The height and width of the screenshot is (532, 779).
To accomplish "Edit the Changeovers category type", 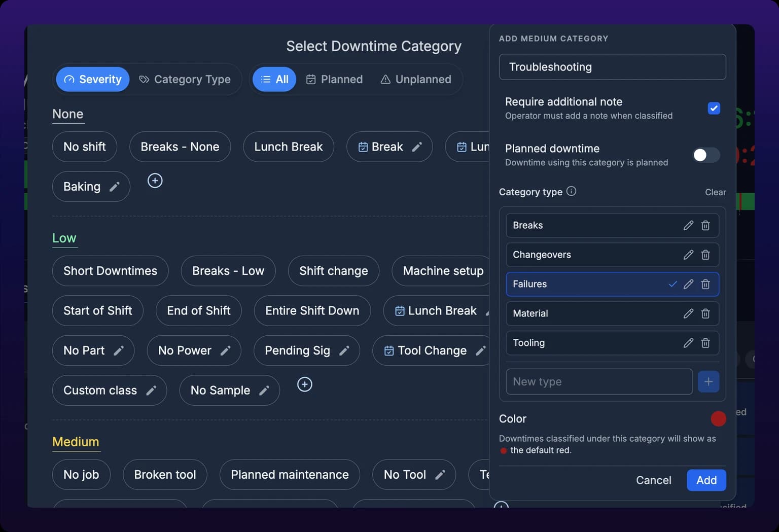I will [x=688, y=255].
